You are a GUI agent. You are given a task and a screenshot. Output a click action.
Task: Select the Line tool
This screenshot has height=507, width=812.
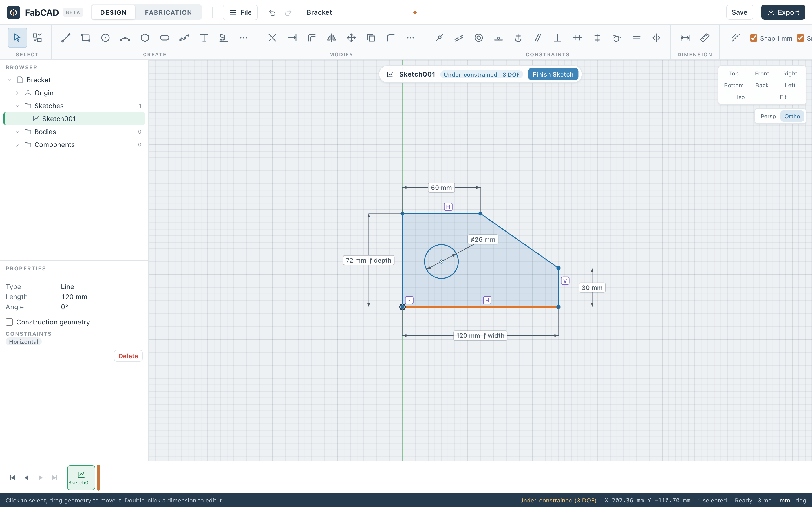66,38
